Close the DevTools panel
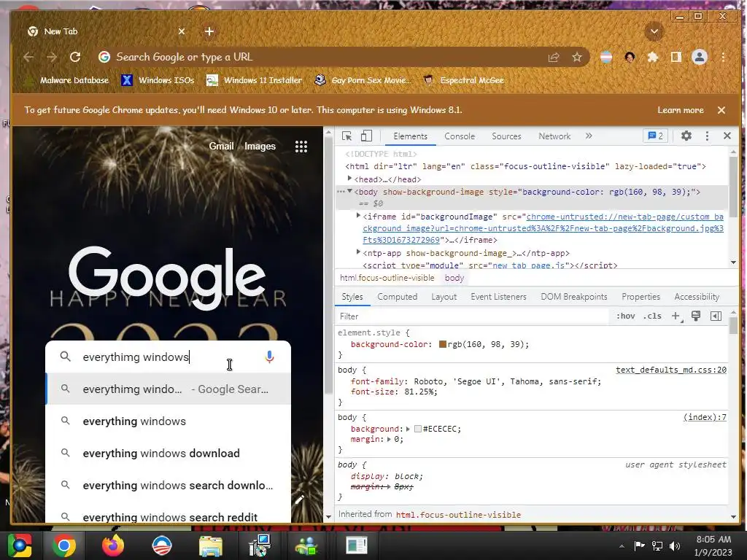The width and height of the screenshot is (747, 560). [727, 136]
